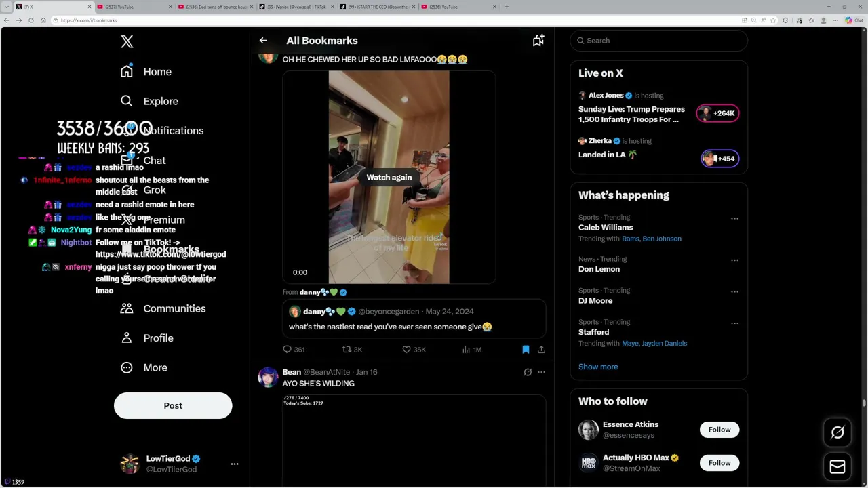Click the browser Chat button

(x=853, y=20)
